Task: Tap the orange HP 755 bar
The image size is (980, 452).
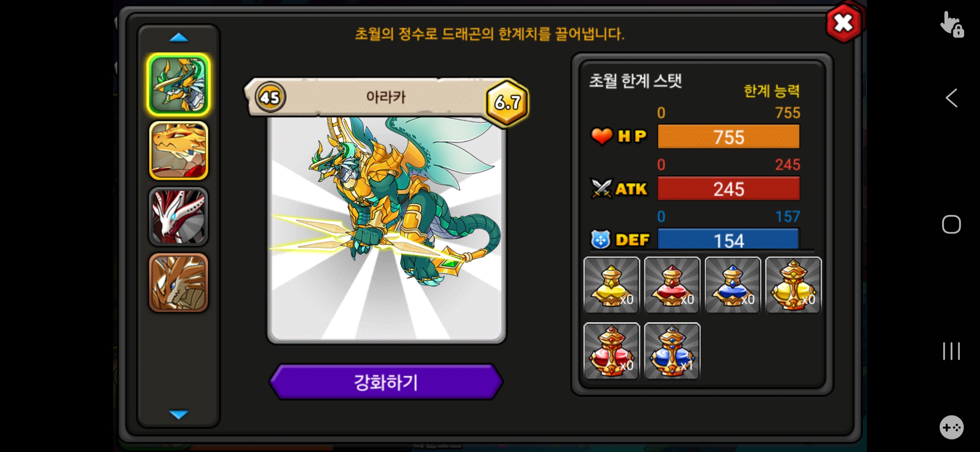Action: [x=729, y=137]
